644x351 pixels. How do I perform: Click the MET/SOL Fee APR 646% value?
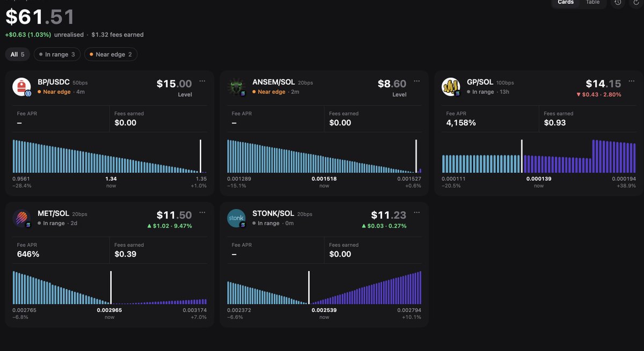pyautogui.click(x=28, y=254)
